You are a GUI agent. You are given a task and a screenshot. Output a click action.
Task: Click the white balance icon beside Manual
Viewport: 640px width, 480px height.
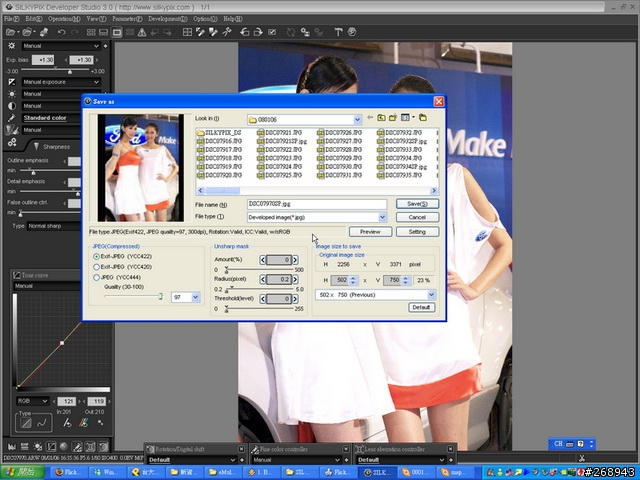[x=11, y=94]
